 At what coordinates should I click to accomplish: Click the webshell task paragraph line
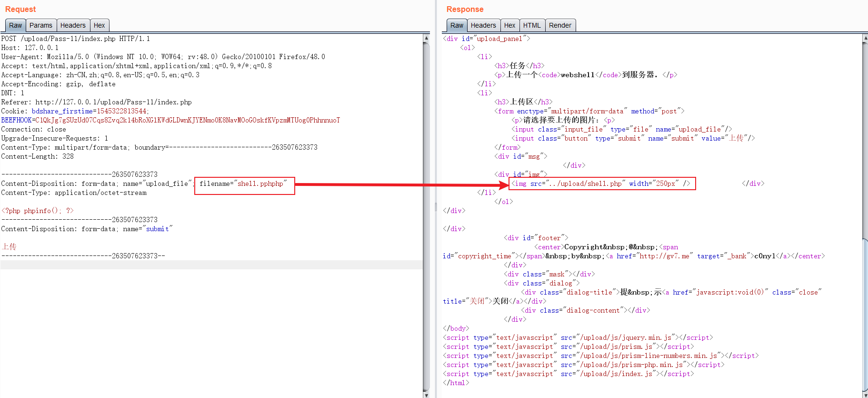pos(586,75)
